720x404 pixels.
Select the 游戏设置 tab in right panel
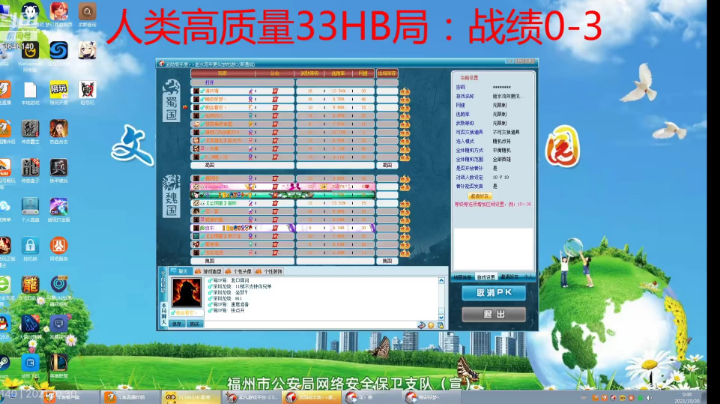[x=485, y=277]
